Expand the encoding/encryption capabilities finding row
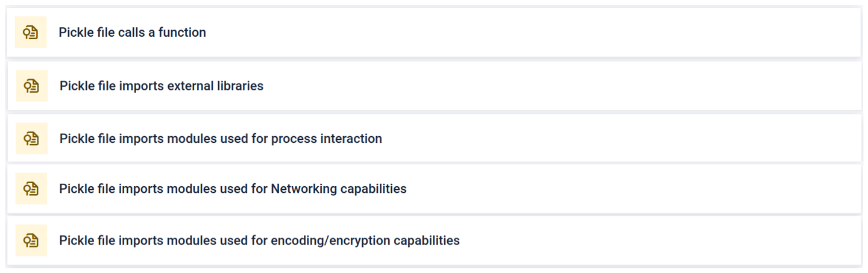This screenshot has width=868, height=273. click(x=663, y=240)
